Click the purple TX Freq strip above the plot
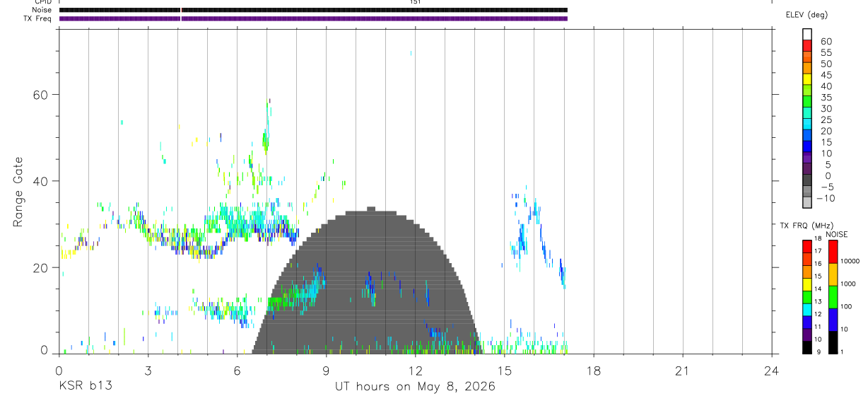Viewport: 868px width, 401px height. [x=313, y=18]
